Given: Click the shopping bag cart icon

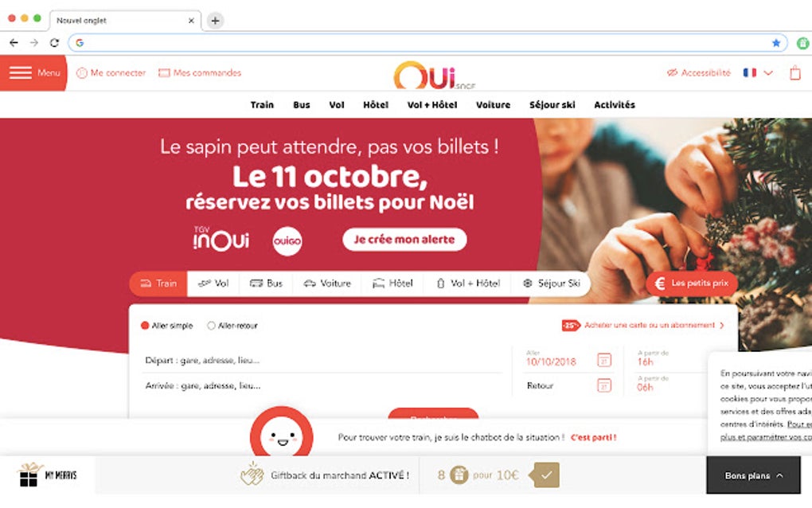Looking at the screenshot, I should [795, 72].
